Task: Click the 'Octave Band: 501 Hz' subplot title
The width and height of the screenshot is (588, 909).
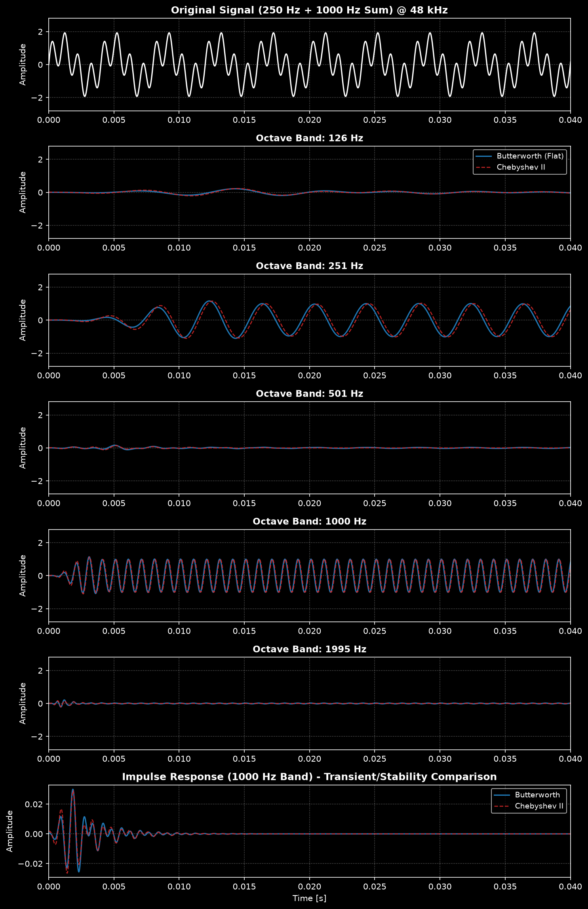Action: point(309,394)
